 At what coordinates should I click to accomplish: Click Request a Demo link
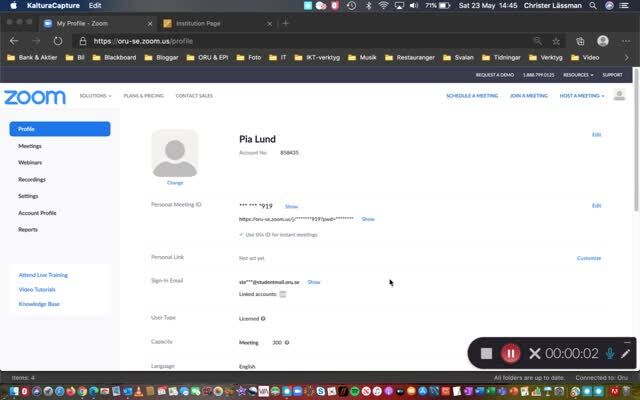pyautogui.click(x=494, y=75)
